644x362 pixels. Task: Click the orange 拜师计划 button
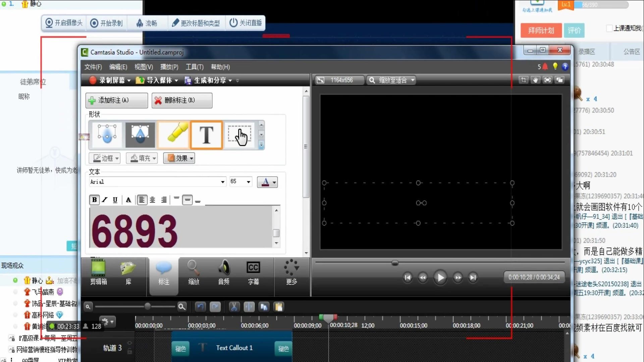pos(541,31)
